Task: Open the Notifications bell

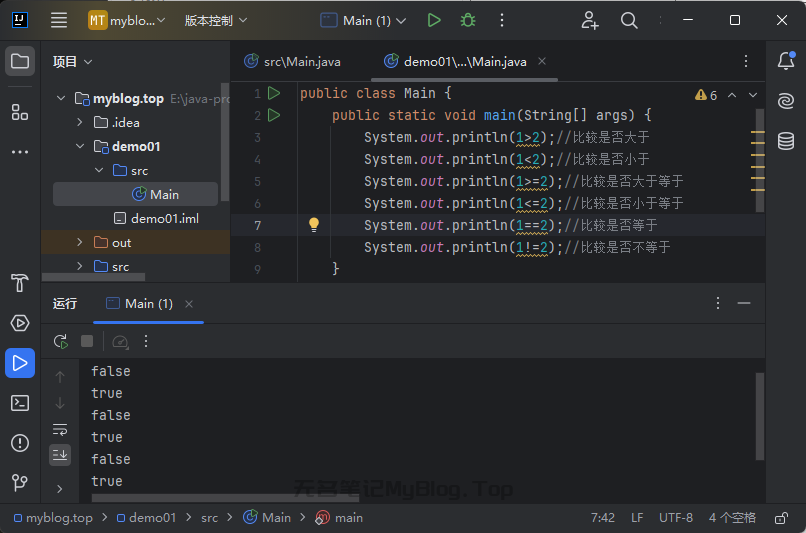Action: 786,61
